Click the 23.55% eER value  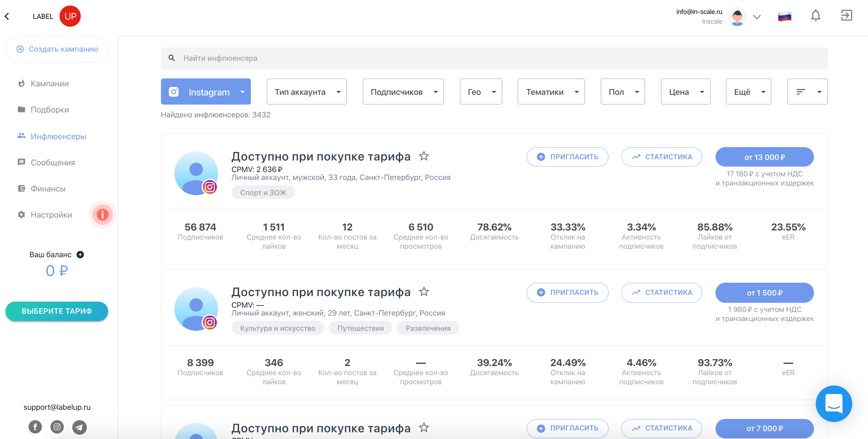pos(788,227)
